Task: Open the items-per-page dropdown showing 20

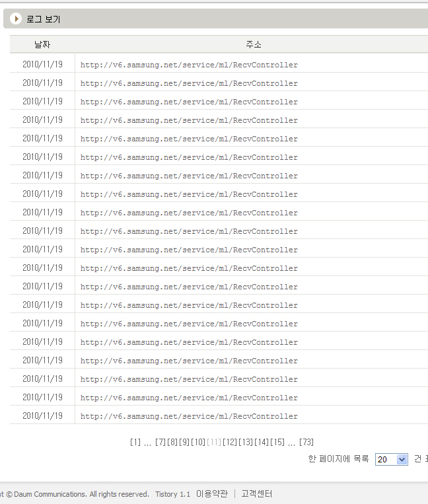Action: click(x=392, y=459)
